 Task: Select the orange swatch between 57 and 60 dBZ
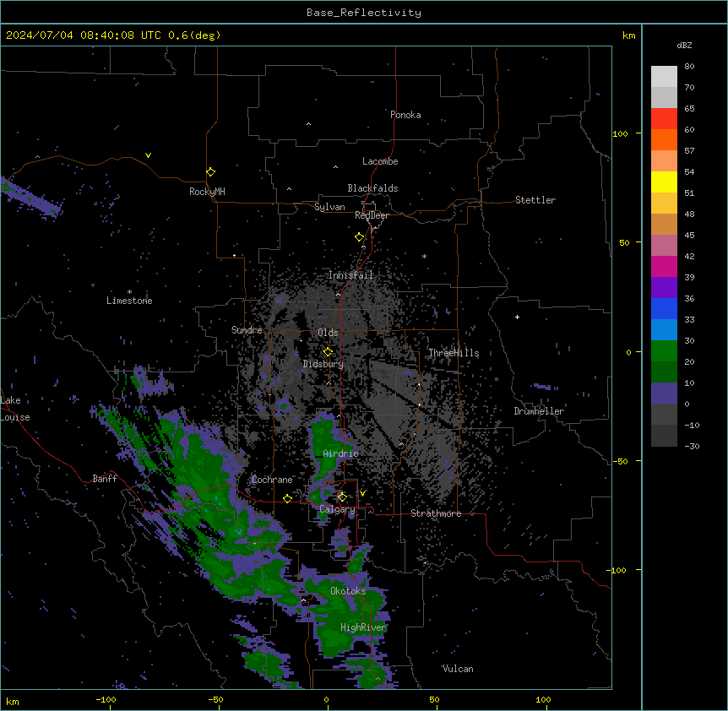coord(664,139)
